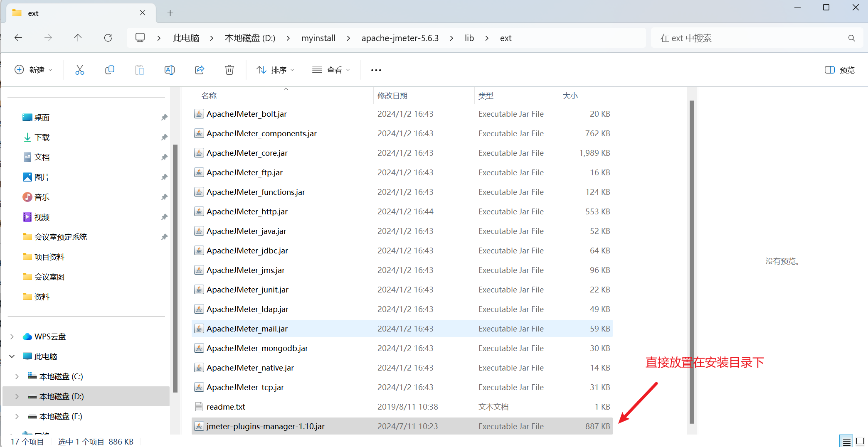This screenshot has width=868, height=447.
Task: Open the Pictures (图片) quick access item
Action: coord(42,177)
